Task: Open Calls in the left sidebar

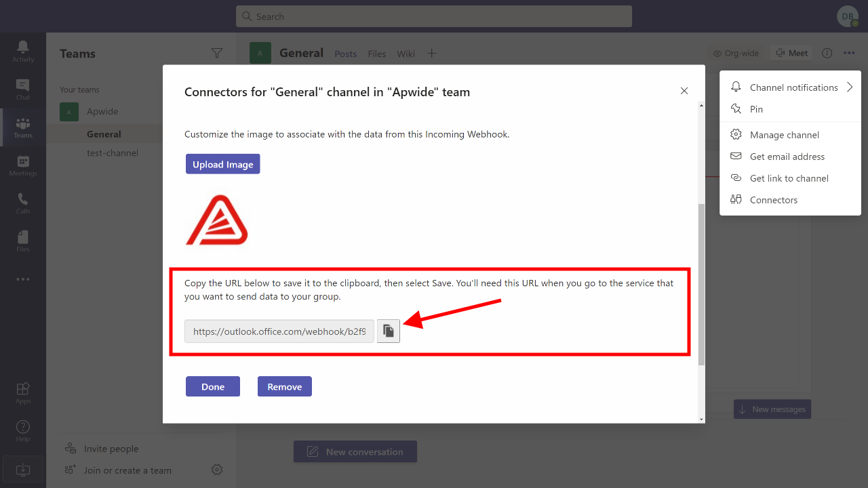Action: pos(23,203)
